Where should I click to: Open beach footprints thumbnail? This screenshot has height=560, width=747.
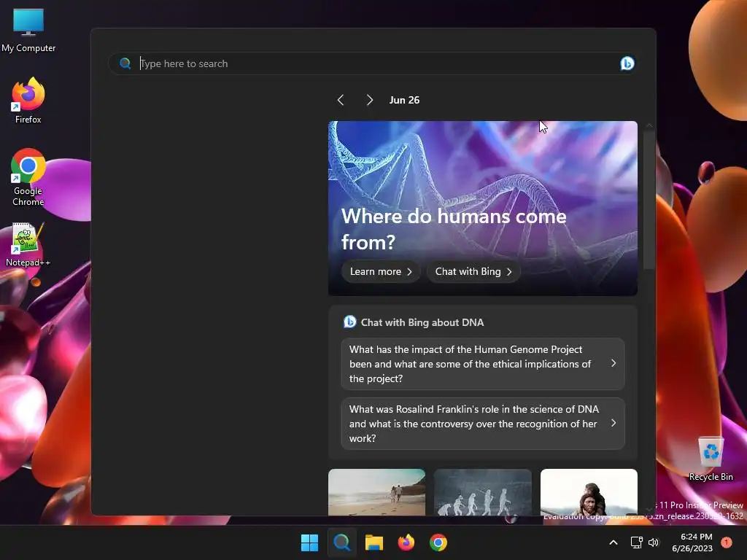pos(376,492)
